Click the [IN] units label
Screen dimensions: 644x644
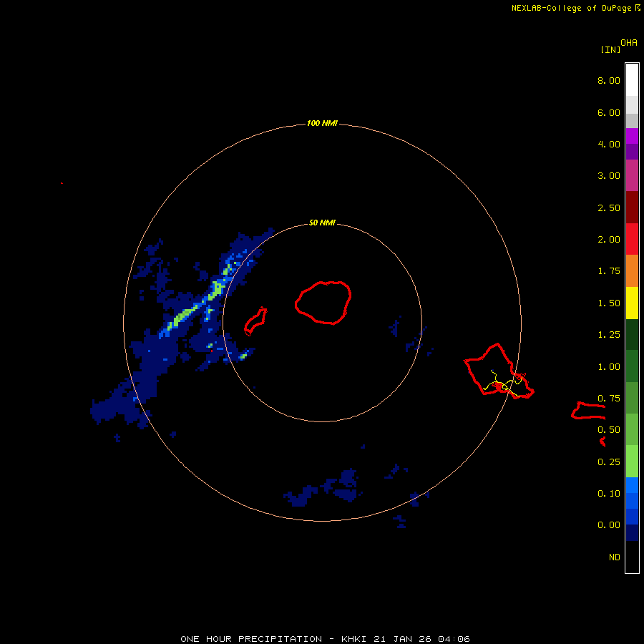click(x=610, y=49)
